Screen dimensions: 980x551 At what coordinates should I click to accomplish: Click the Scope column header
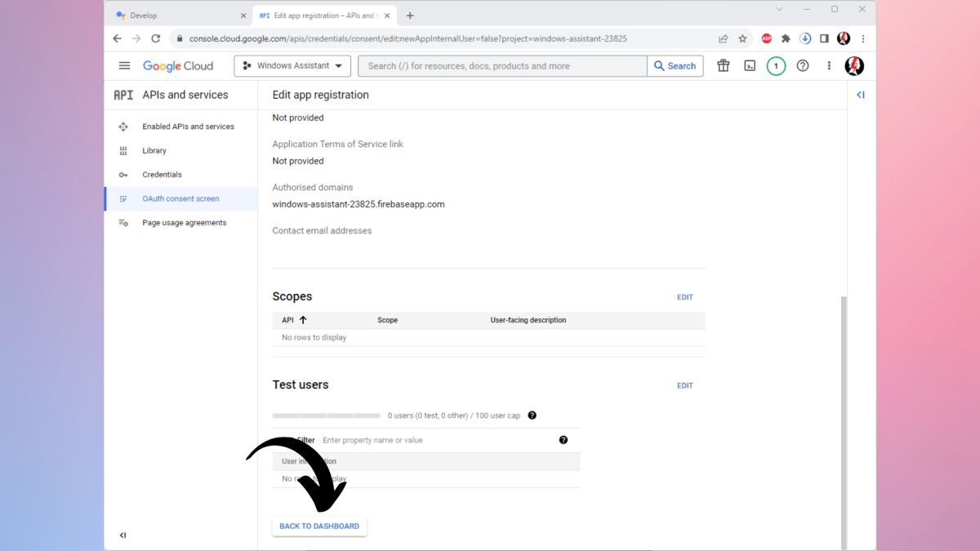[x=388, y=320]
